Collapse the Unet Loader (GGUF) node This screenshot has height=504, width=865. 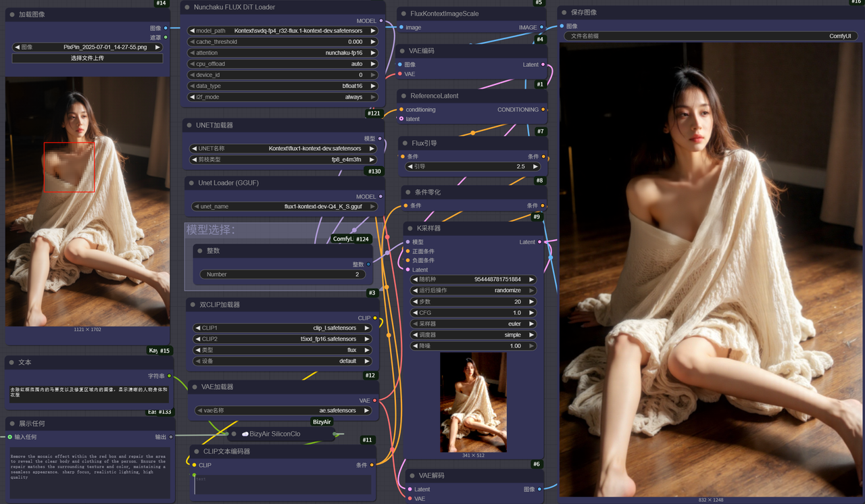[x=192, y=183]
